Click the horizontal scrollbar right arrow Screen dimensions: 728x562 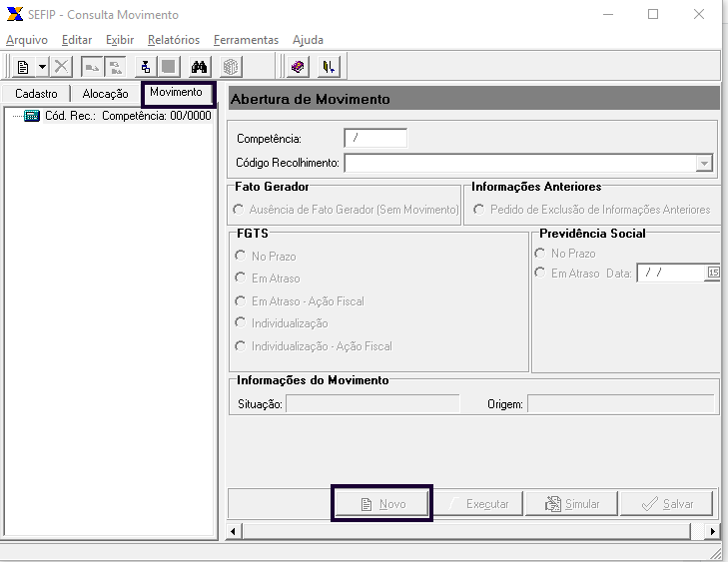(712, 531)
